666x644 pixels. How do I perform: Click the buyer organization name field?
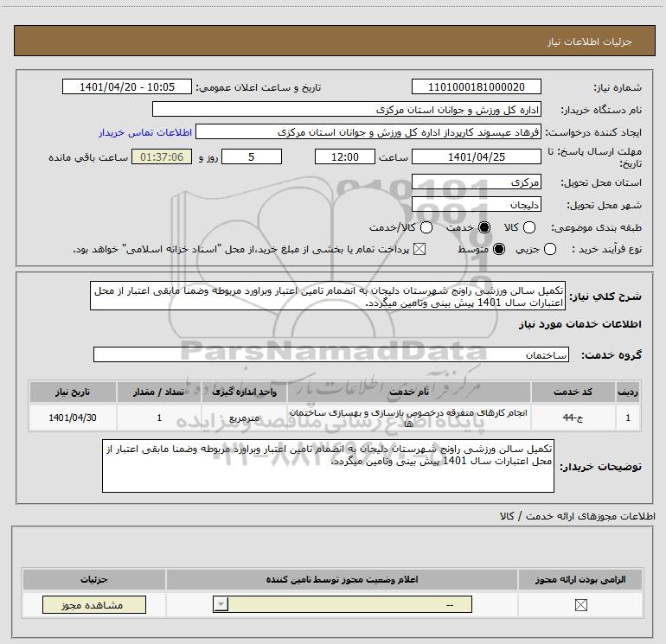[347, 110]
